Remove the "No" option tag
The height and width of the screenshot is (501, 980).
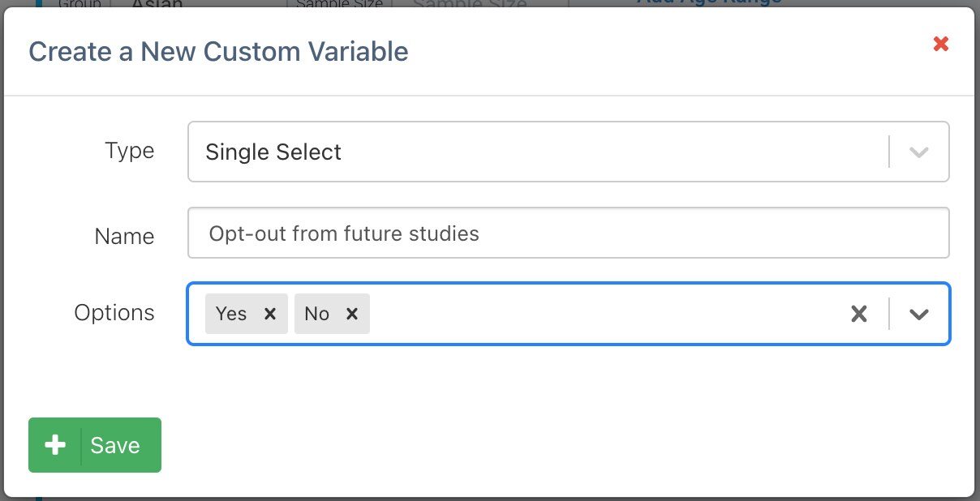352,314
